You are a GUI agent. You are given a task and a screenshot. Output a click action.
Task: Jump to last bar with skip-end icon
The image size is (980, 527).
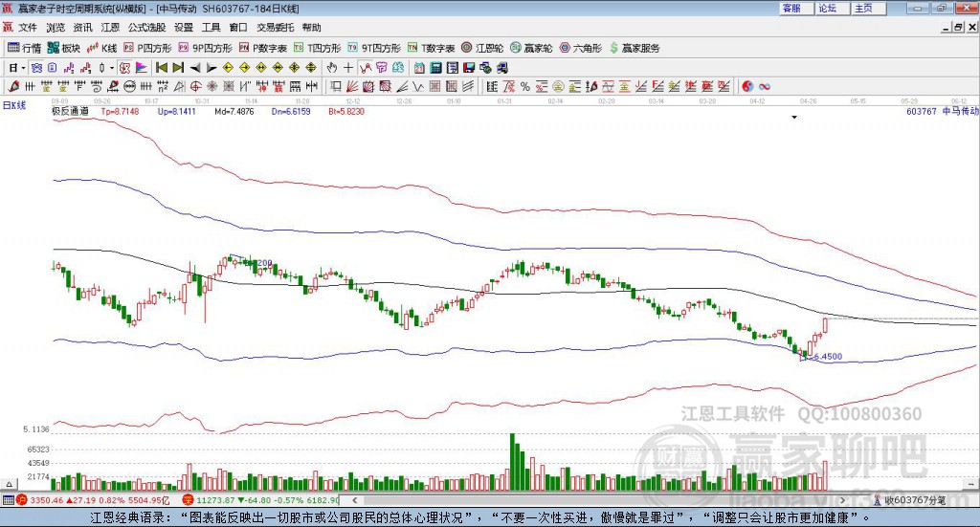pos(178,68)
